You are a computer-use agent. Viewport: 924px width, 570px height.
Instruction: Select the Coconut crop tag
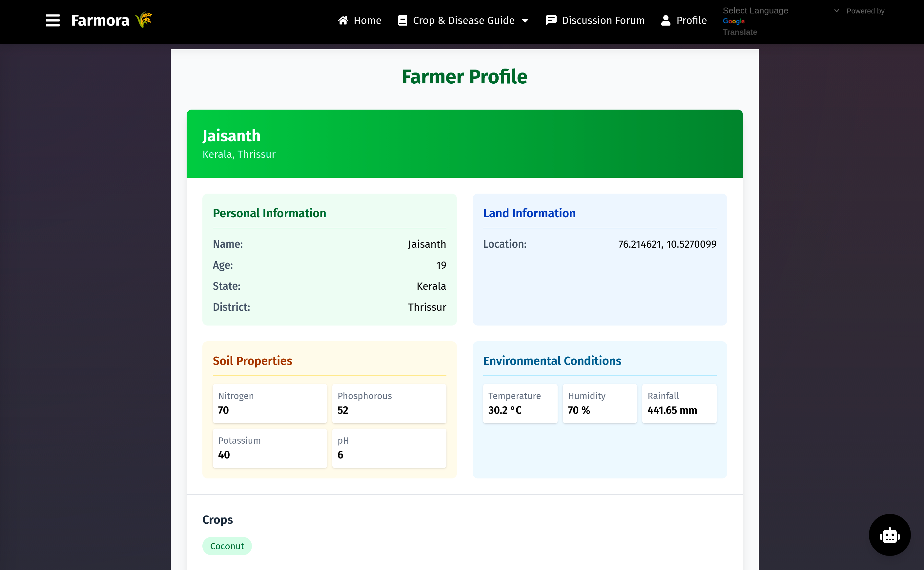click(227, 546)
